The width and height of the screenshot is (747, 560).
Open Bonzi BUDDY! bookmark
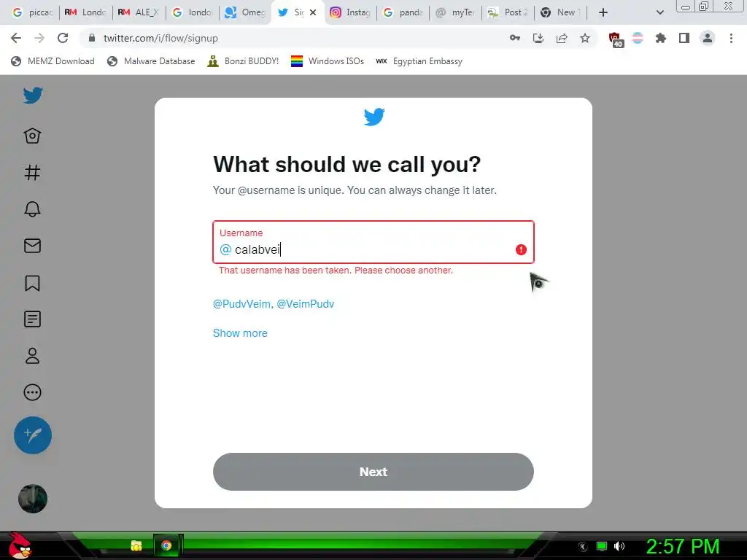(244, 61)
